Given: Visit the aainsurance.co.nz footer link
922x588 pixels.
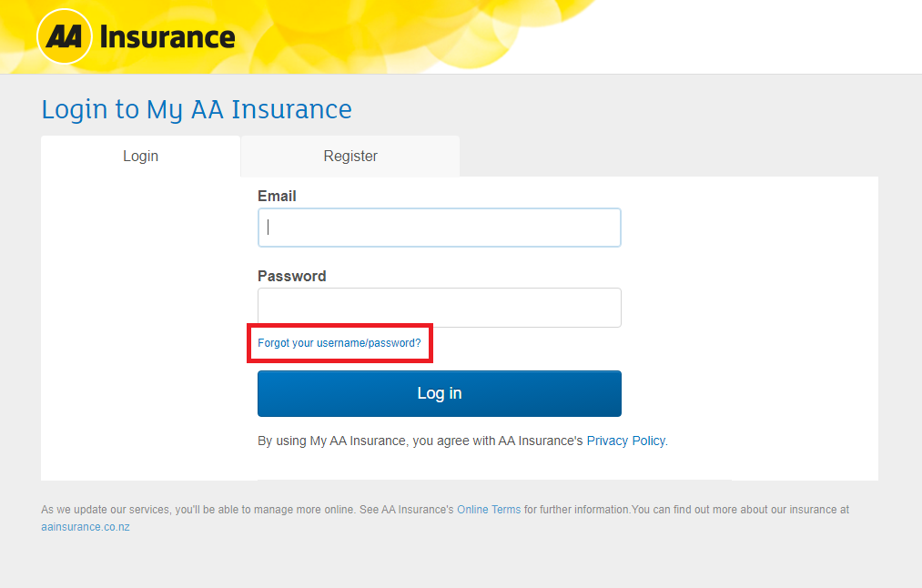Looking at the screenshot, I should coord(86,527).
